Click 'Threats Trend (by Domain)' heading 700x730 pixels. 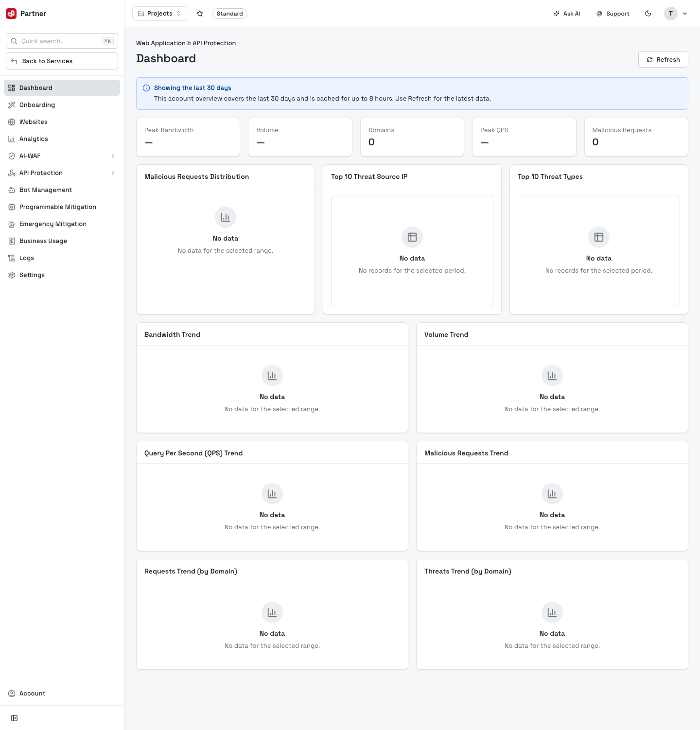click(x=468, y=571)
